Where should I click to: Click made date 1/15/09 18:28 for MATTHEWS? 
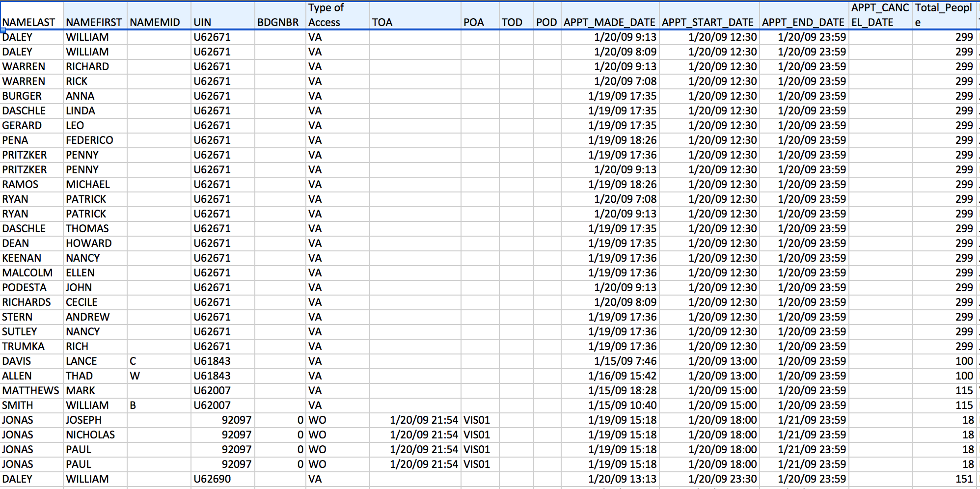[x=610, y=391]
